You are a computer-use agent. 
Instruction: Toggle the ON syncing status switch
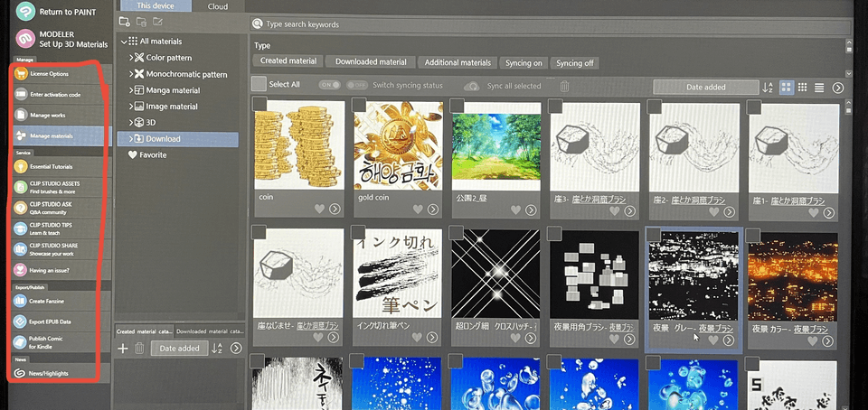329,85
